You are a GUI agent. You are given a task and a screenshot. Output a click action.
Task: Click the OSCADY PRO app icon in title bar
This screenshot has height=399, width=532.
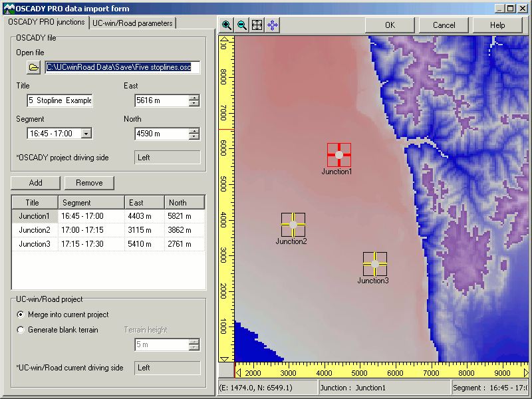click(9, 9)
